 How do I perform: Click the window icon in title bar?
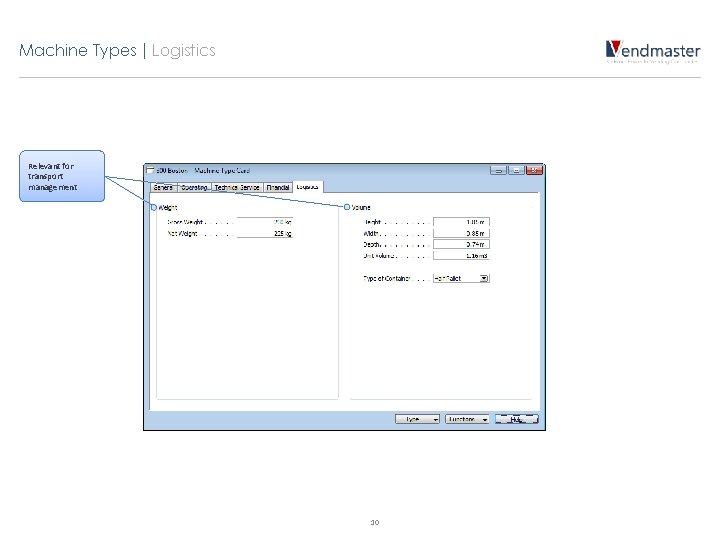tap(150, 170)
